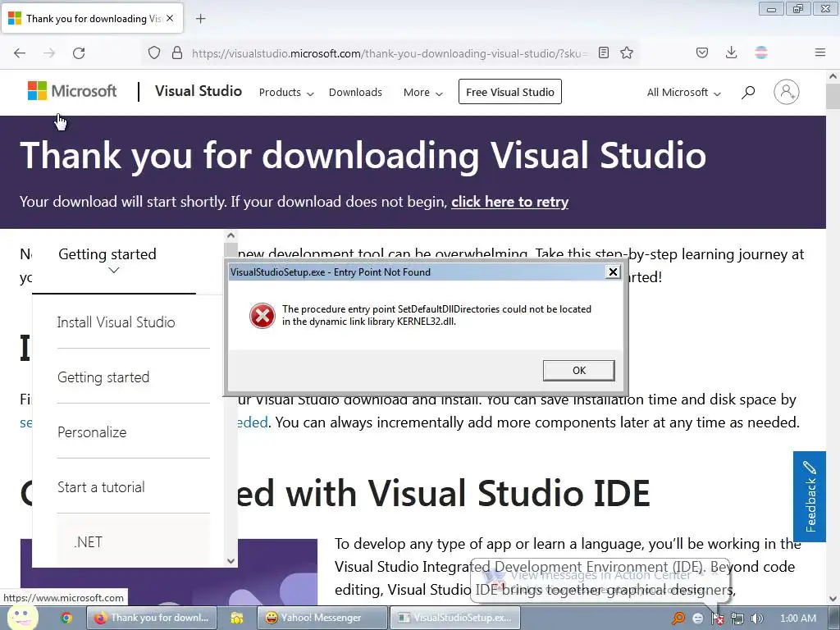Image resolution: width=840 pixels, height=630 pixels.
Task: Open the Visual Studio home link
Action: point(199,91)
